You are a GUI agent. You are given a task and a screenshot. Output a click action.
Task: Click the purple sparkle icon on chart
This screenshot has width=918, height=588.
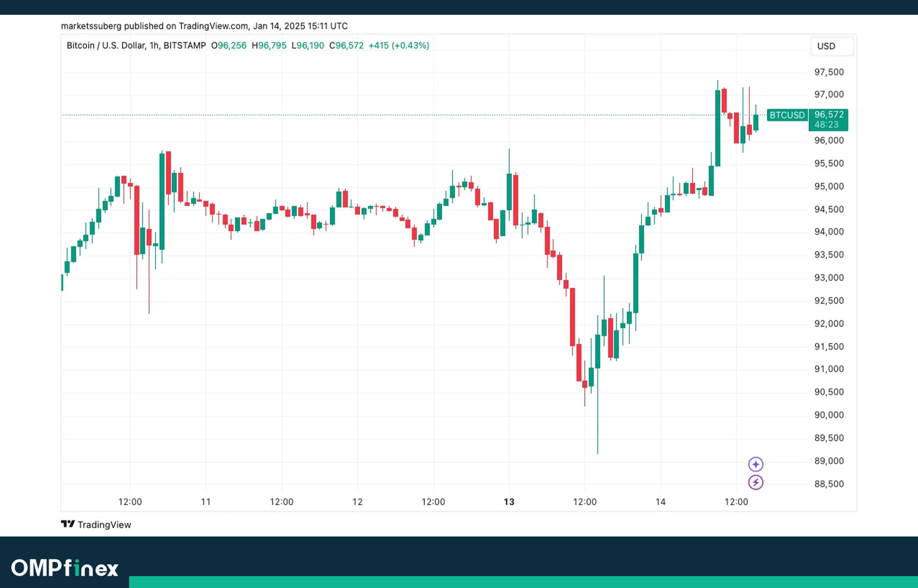pos(755,464)
